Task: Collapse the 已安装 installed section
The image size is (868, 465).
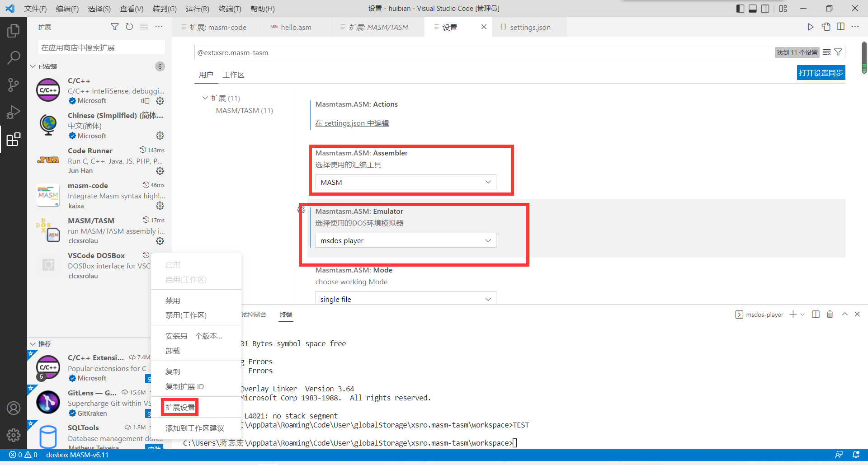Action: tap(33, 66)
